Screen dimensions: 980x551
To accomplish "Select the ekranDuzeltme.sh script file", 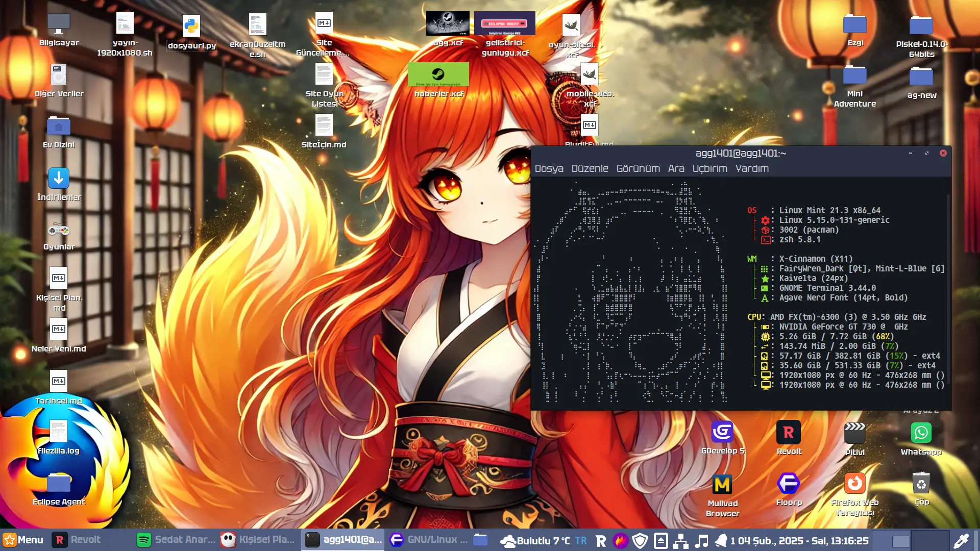I will point(257,36).
